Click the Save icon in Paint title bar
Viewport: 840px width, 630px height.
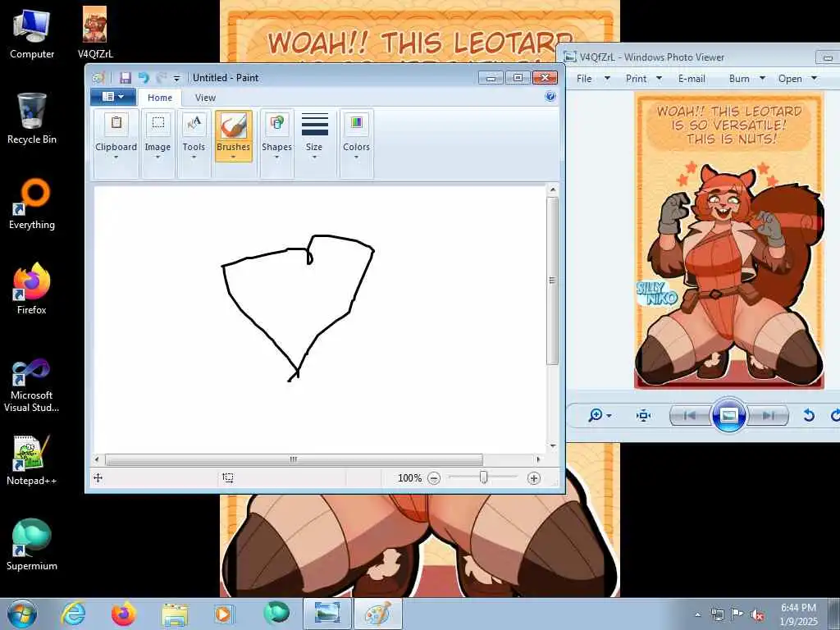coord(126,78)
